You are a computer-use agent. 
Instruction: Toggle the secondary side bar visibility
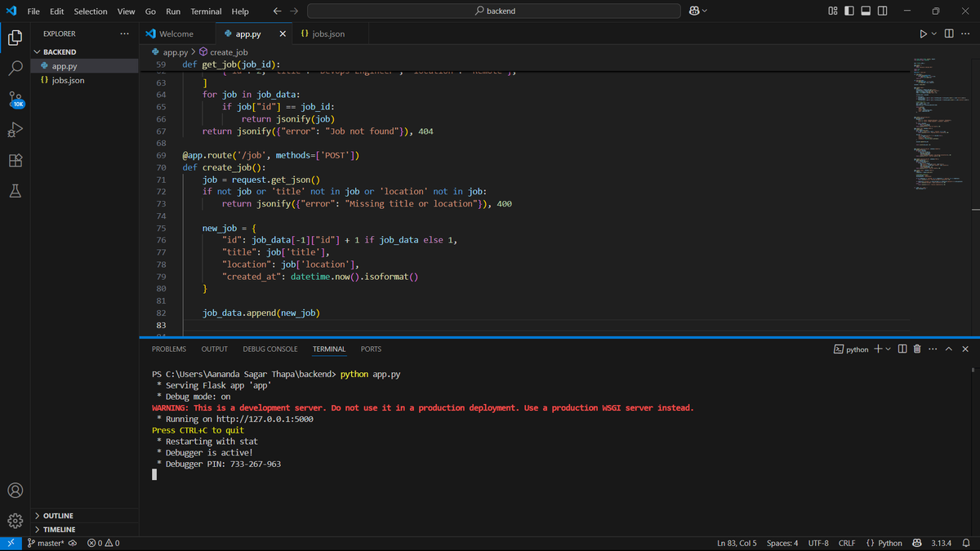click(x=883, y=11)
